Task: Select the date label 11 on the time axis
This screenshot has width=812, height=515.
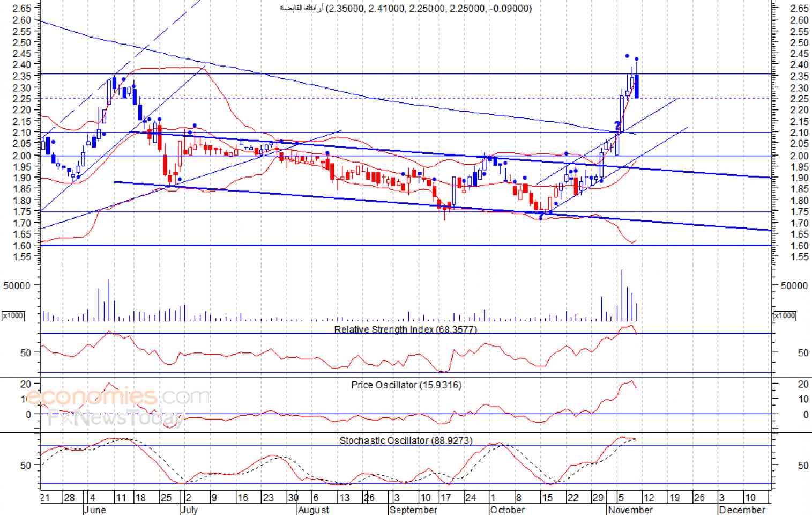Action: 121,497
